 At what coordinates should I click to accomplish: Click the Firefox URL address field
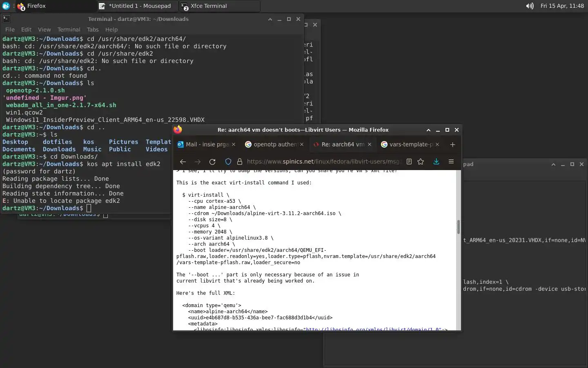[325, 162]
